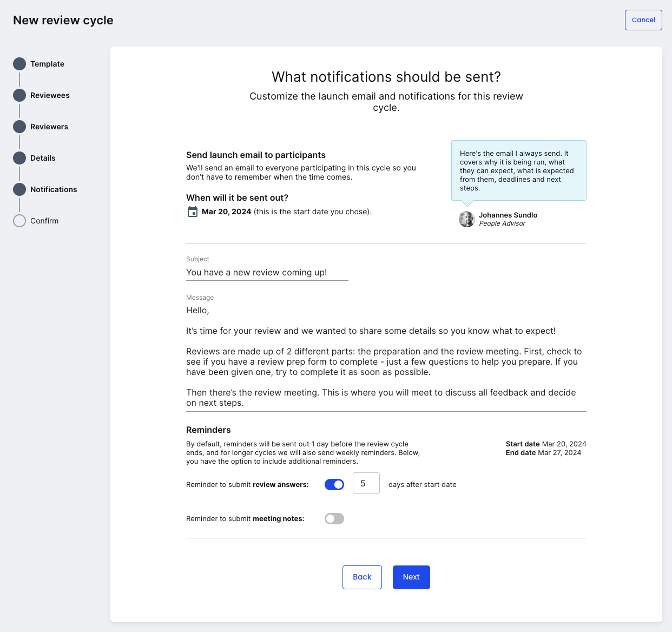Select the Reviewers step label
Image resolution: width=672 pixels, height=632 pixels.
[x=49, y=127]
